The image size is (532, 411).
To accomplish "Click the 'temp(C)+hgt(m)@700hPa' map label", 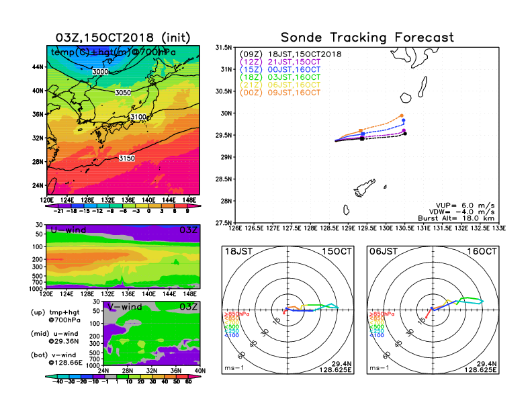I will [x=114, y=52].
